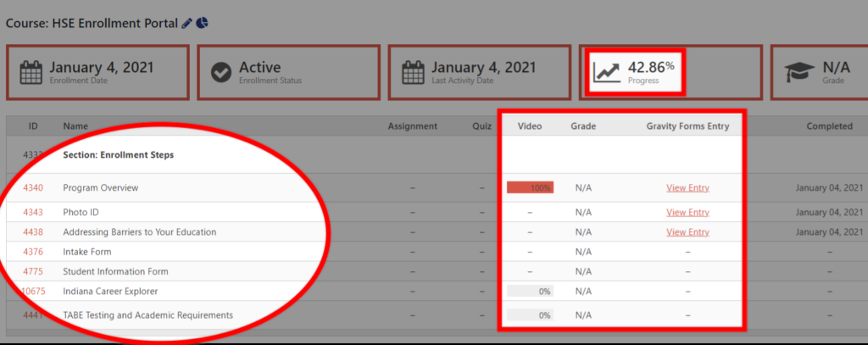Click the Quiz column header
The image size is (868, 345).
click(x=481, y=126)
